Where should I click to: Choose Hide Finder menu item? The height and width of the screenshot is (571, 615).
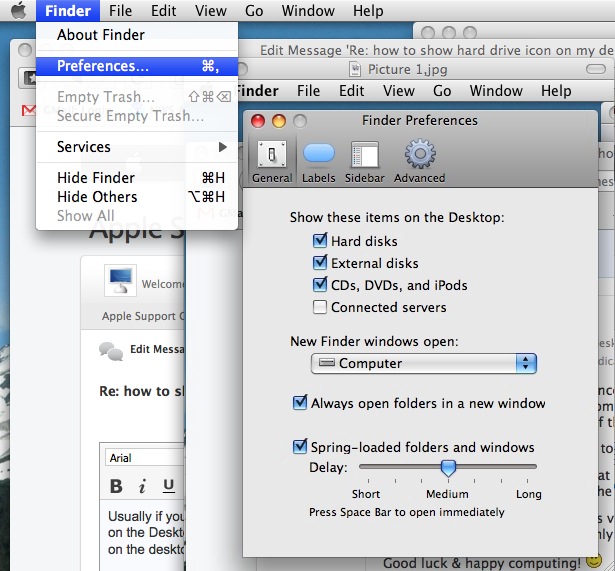(x=137, y=178)
